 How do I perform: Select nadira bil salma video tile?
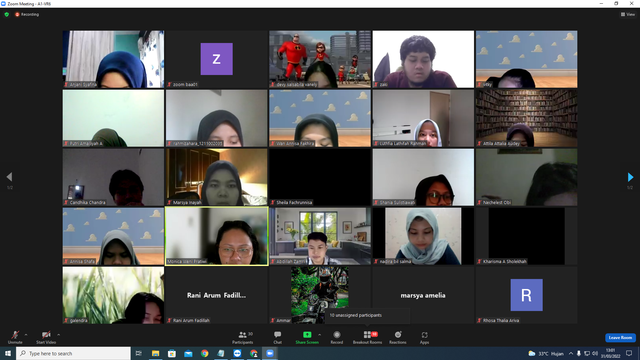point(423,236)
